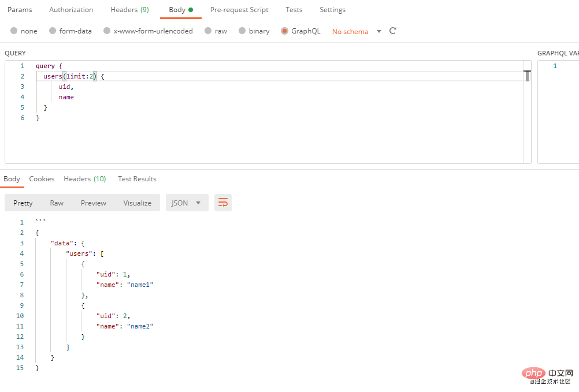This screenshot has height=392, width=579.
Task: Click the "query {" line in editor
Action: point(49,66)
